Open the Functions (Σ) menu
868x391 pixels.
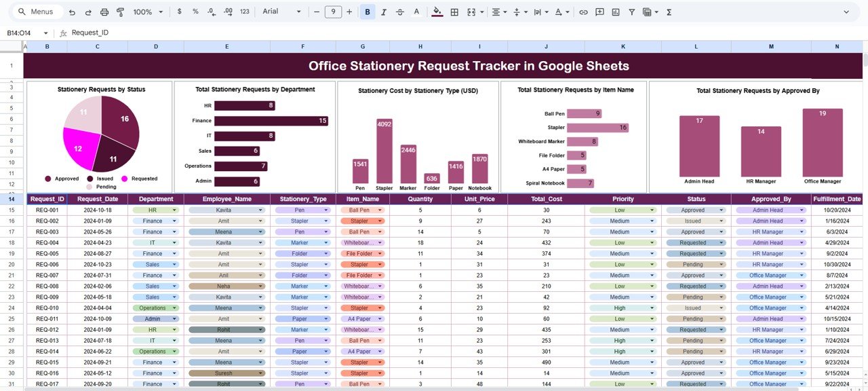pos(668,12)
